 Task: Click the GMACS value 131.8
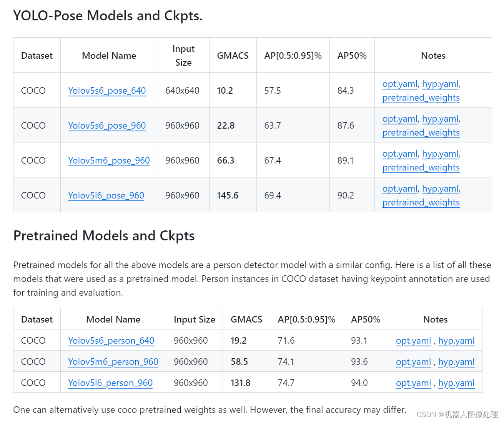click(x=240, y=383)
